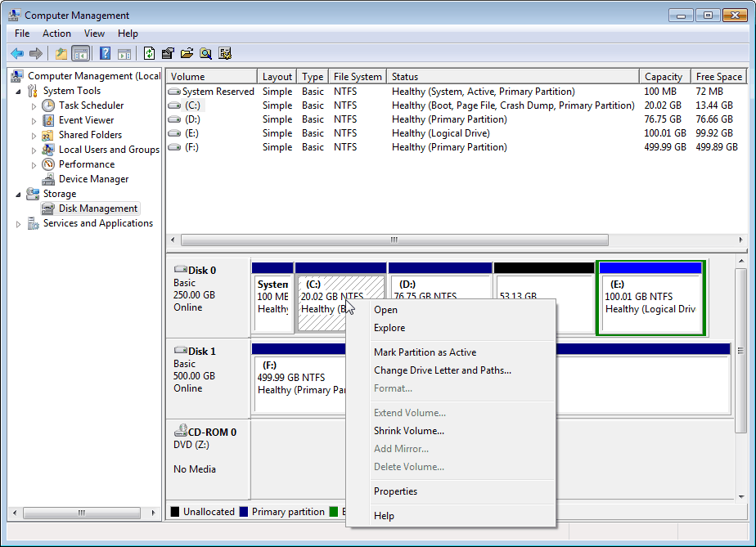Click the Properties toolbar icon
The image size is (756, 547).
168,53
